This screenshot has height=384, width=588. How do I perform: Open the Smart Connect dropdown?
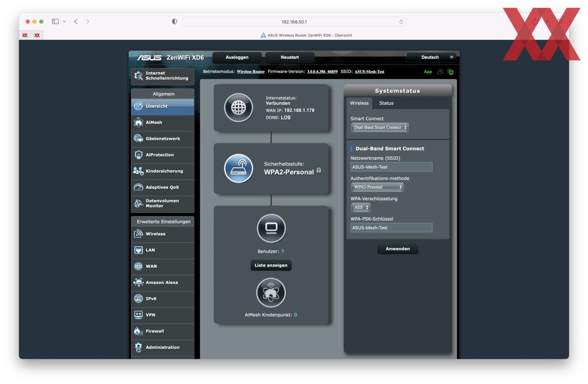(380, 127)
